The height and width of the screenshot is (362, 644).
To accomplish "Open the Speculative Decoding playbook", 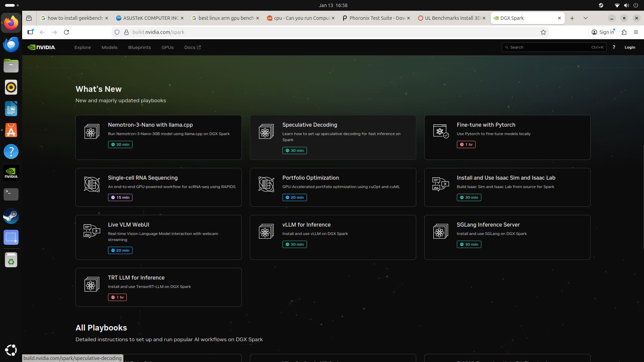I will tap(309, 125).
